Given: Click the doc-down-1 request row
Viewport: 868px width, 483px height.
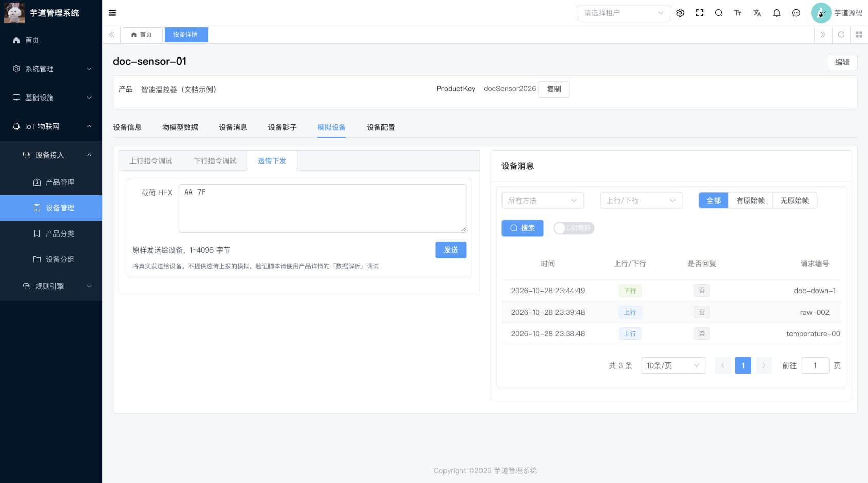Looking at the screenshot, I should [671, 291].
